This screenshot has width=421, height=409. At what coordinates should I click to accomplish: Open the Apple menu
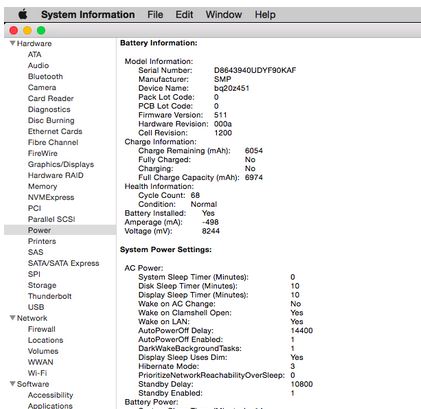(x=23, y=15)
